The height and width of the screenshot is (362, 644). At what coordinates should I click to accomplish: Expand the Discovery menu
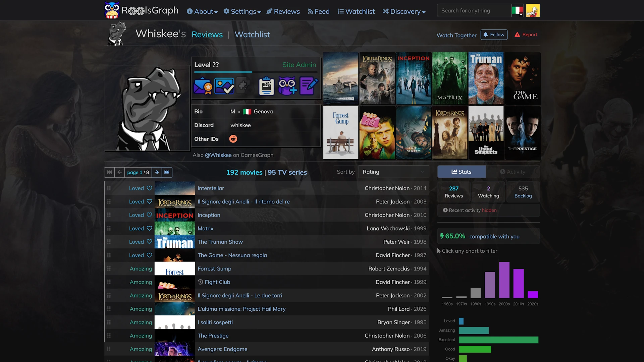pyautogui.click(x=404, y=11)
